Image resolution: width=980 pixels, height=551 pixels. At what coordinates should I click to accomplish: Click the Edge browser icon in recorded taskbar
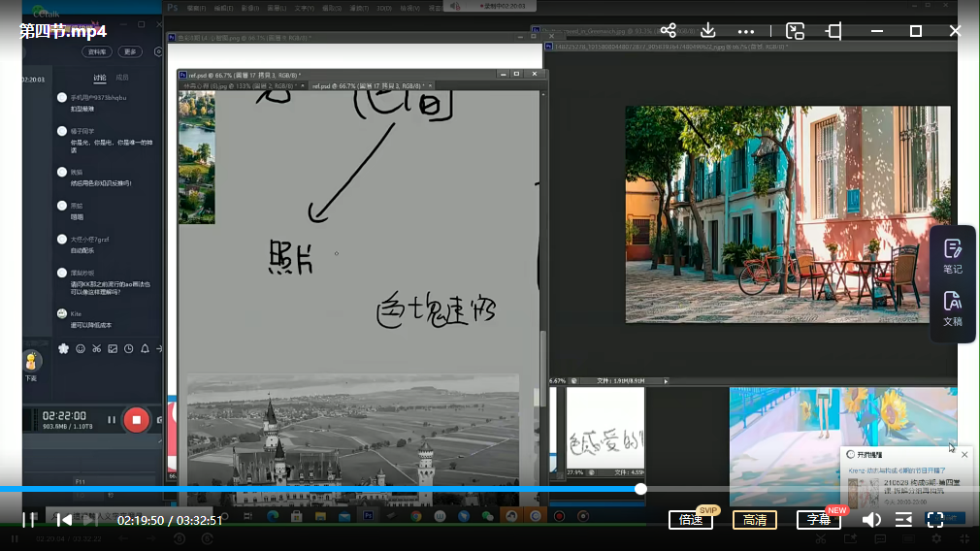(x=273, y=516)
